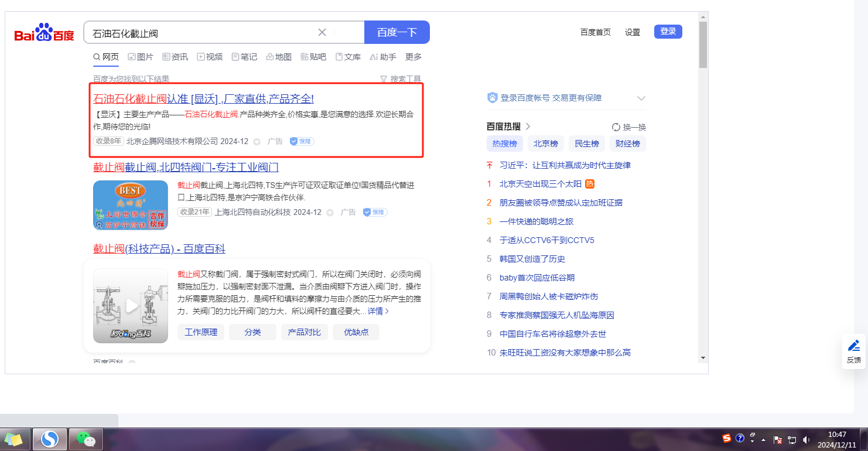Click 换一换 refresh icon in hot search
The image size is (868, 451).
[616, 127]
